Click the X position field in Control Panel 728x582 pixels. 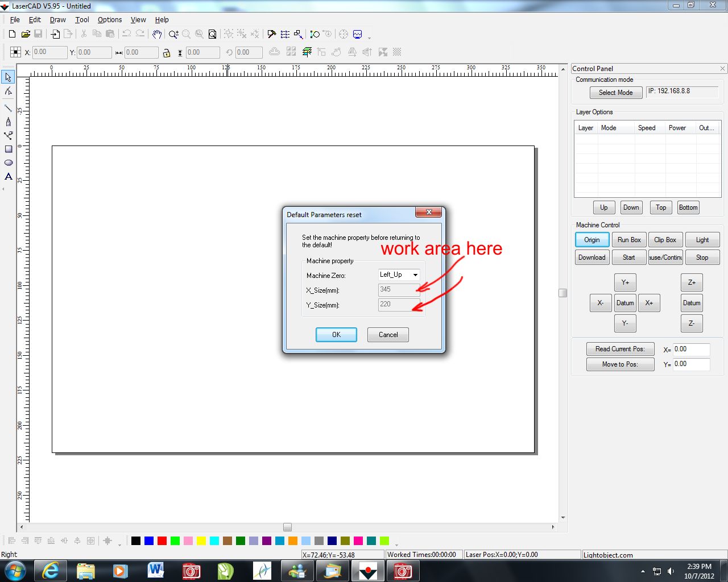(x=691, y=350)
